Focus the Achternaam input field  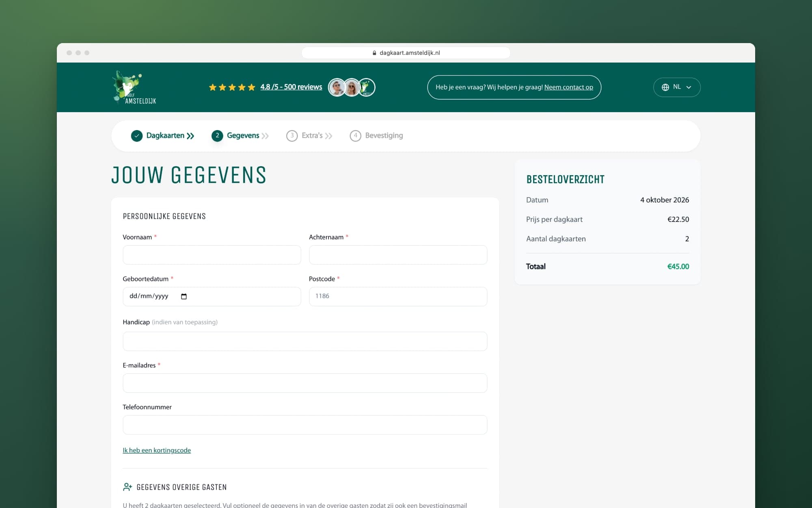click(x=398, y=255)
